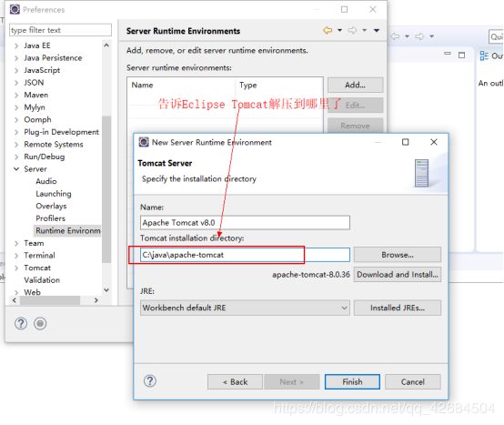Click the Cancel button
Image resolution: width=504 pixels, height=425 pixels.
point(413,382)
